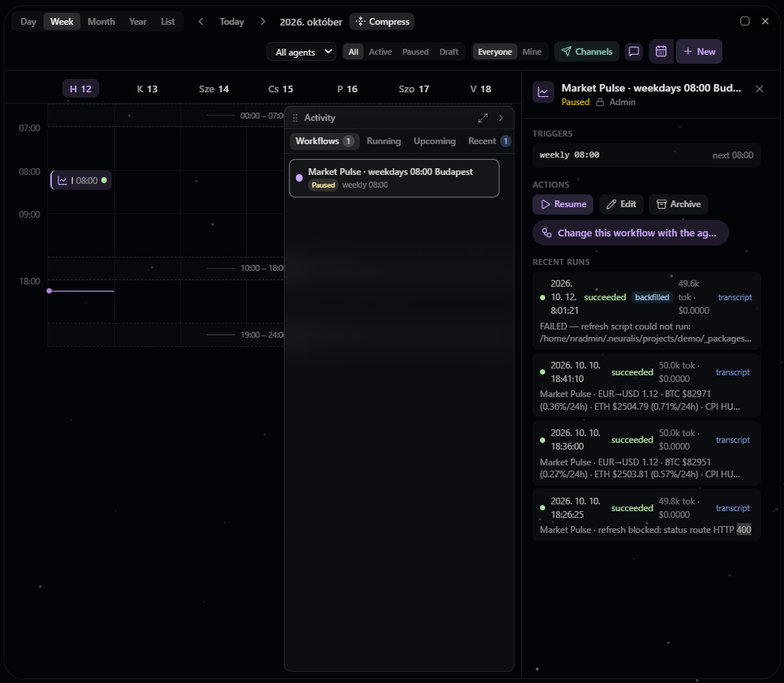Open the All agents dropdown

pyautogui.click(x=301, y=52)
